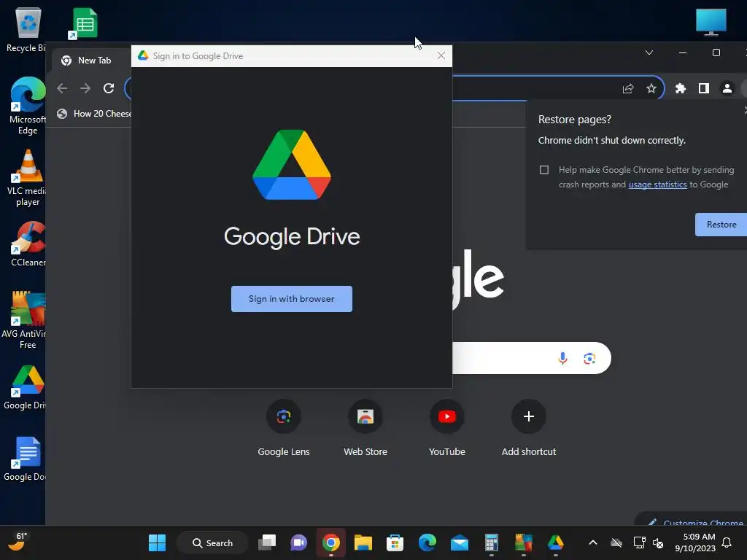Open AVG AntiVirus Free desktop shortcut
Viewport: 747px width, 560px height.
[x=25, y=320]
